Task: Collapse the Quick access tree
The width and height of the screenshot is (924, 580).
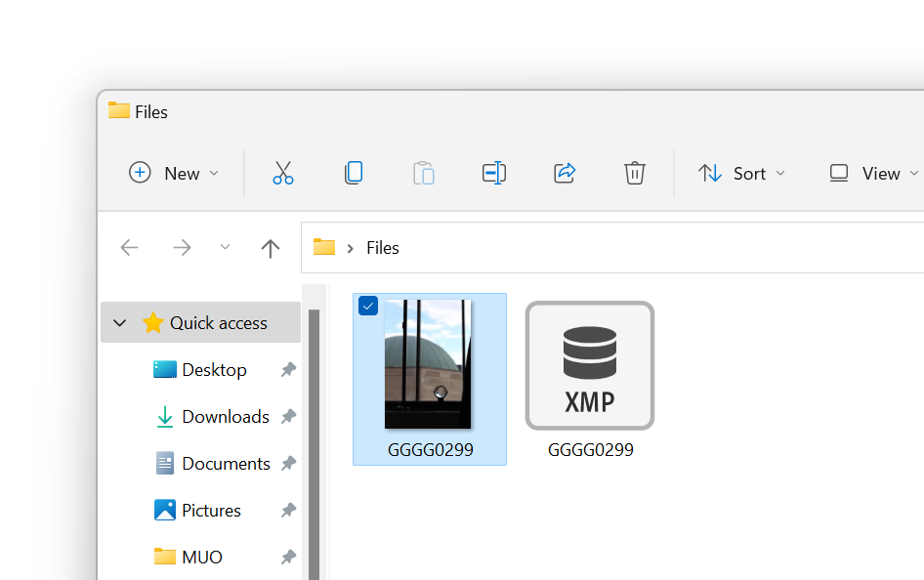Action: (x=120, y=323)
